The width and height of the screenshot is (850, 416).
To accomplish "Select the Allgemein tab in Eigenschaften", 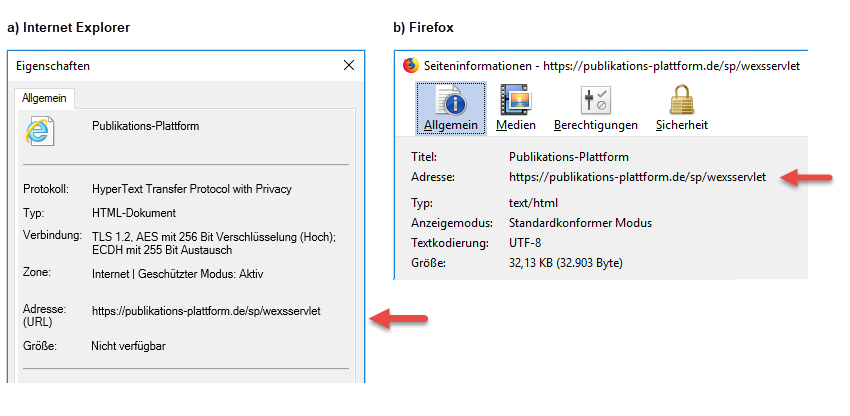I will click(44, 98).
